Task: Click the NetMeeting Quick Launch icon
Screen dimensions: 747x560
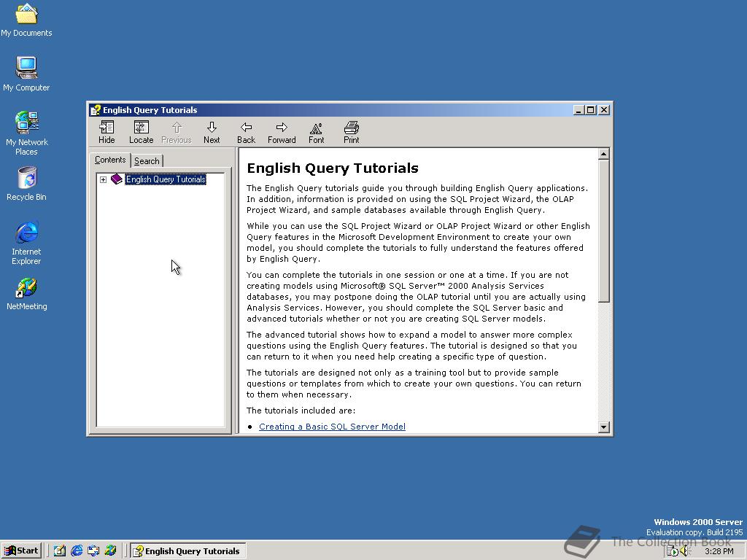Action: pyautogui.click(x=111, y=551)
